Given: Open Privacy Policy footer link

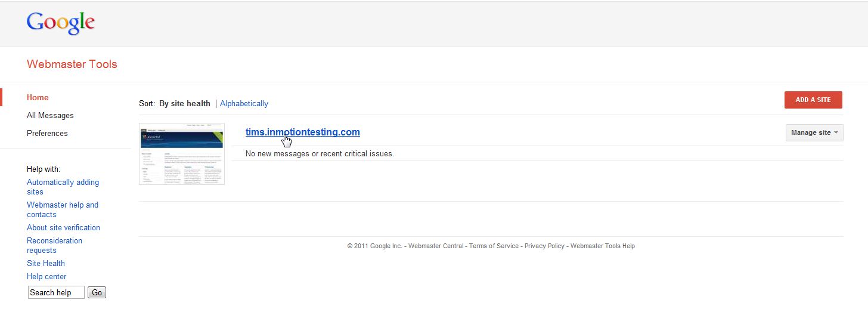Looking at the screenshot, I should 544,246.
